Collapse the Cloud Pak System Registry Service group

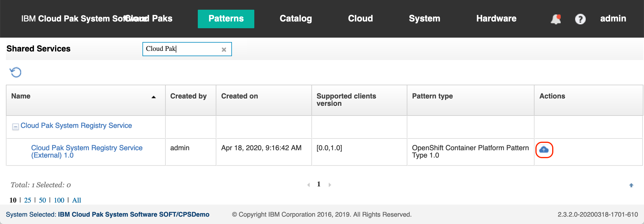point(16,127)
